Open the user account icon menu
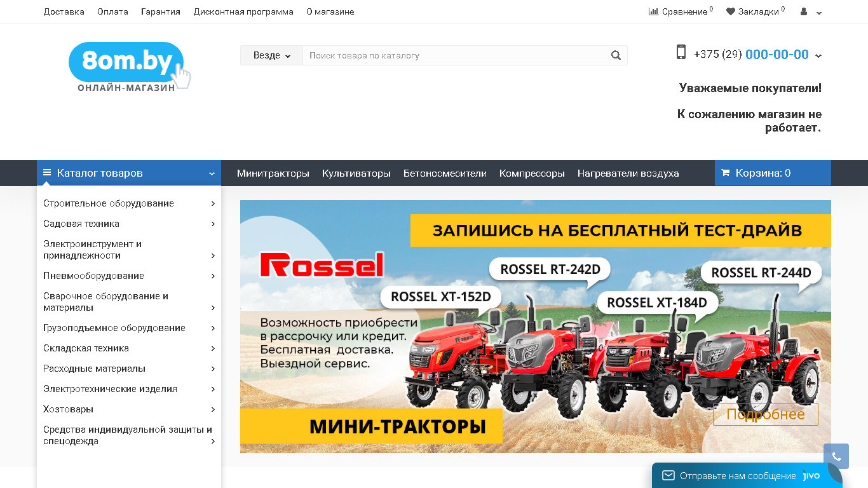The width and height of the screenshot is (868, 488). pyautogui.click(x=810, y=11)
